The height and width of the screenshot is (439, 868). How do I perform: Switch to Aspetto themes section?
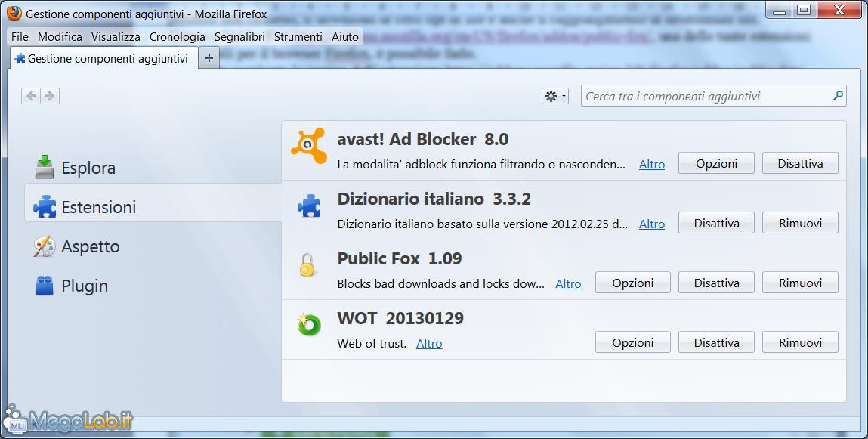[76, 246]
